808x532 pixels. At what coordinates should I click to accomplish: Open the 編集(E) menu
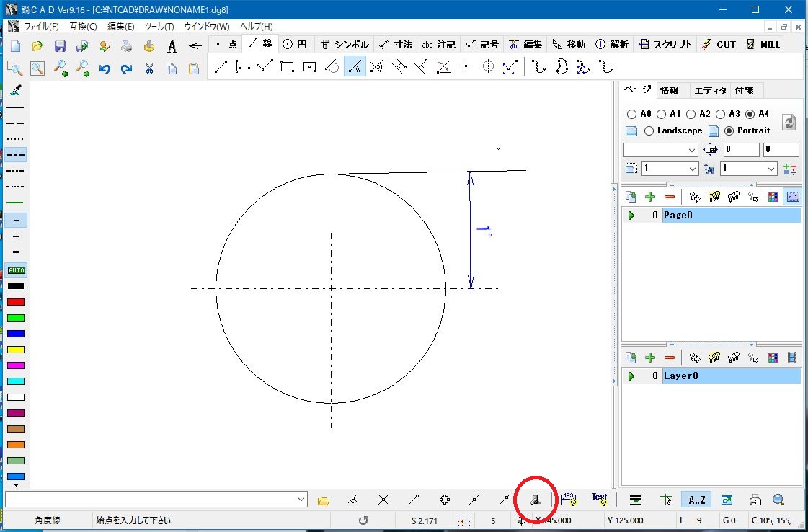[x=121, y=26]
